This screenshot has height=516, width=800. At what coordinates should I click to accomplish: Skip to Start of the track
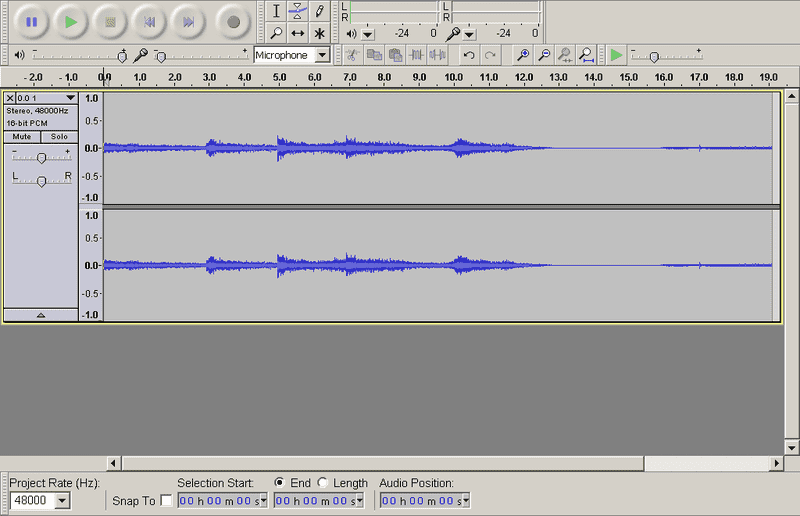coord(149,22)
